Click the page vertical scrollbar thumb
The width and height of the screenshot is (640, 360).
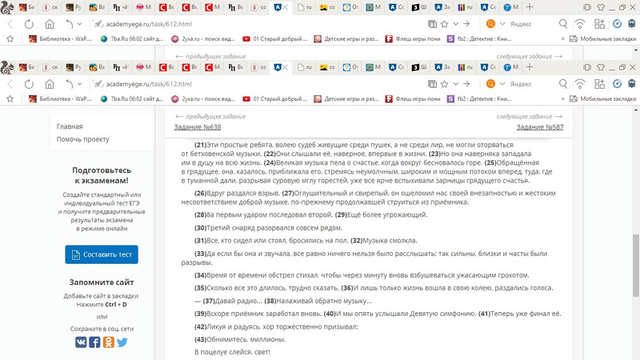(636, 265)
